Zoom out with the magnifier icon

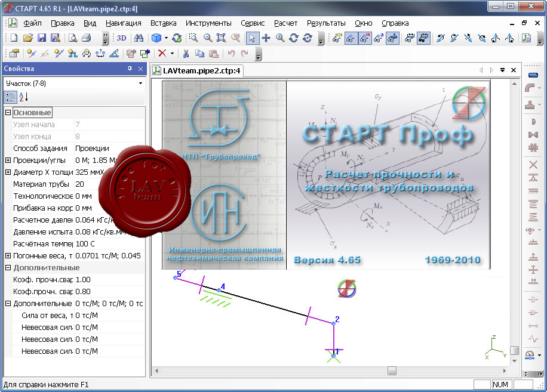click(x=208, y=38)
